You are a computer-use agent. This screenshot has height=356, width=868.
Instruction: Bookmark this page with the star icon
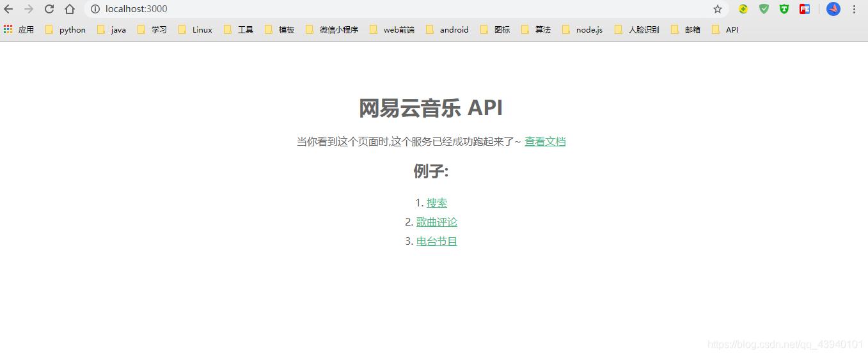[x=718, y=9]
